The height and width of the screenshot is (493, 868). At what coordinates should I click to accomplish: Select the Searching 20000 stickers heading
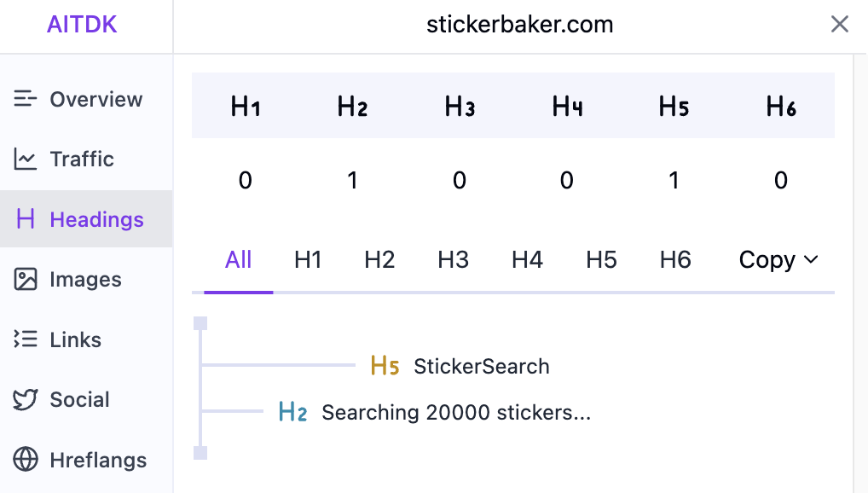455,413
